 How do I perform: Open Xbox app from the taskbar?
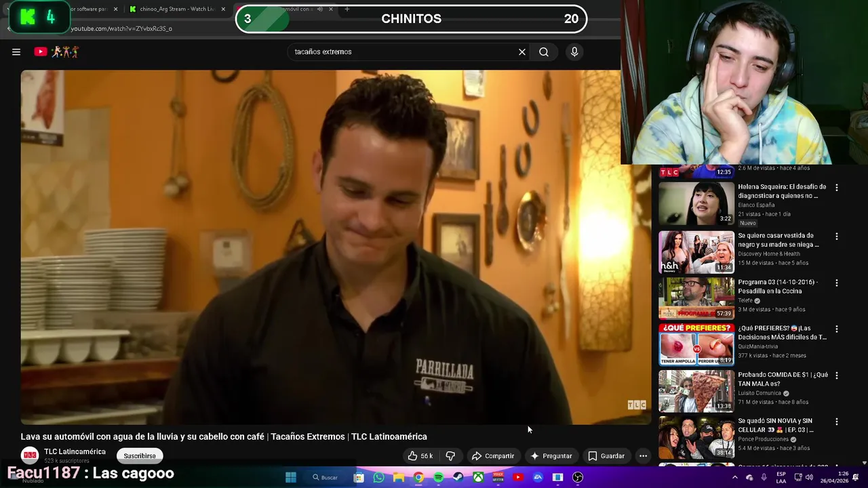click(x=478, y=477)
